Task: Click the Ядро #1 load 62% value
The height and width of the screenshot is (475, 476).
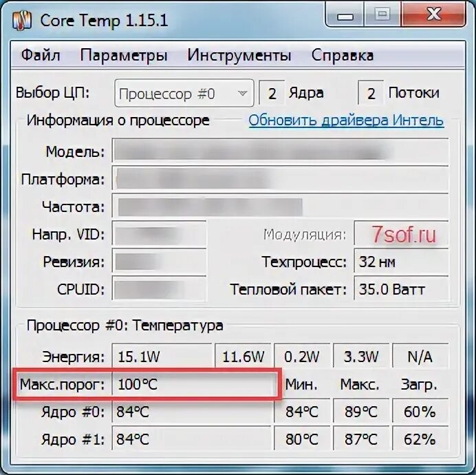Action: pos(420,439)
